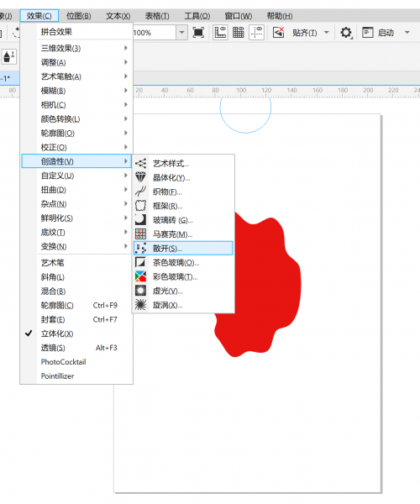Choose the 马赛克(M) mosaic icon
420x504 pixels.
click(x=140, y=234)
